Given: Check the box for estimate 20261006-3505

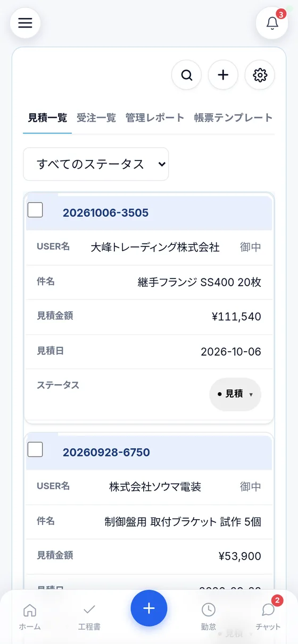Looking at the screenshot, I should 35,210.
